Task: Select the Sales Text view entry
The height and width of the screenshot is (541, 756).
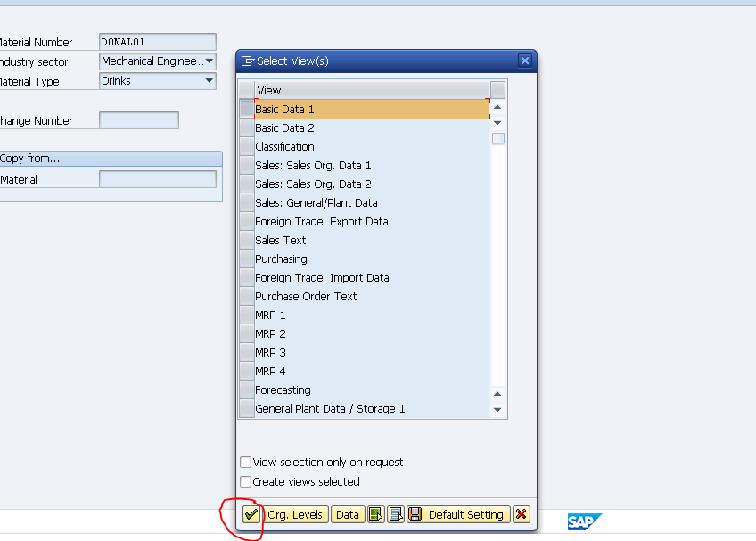Action: [281, 240]
